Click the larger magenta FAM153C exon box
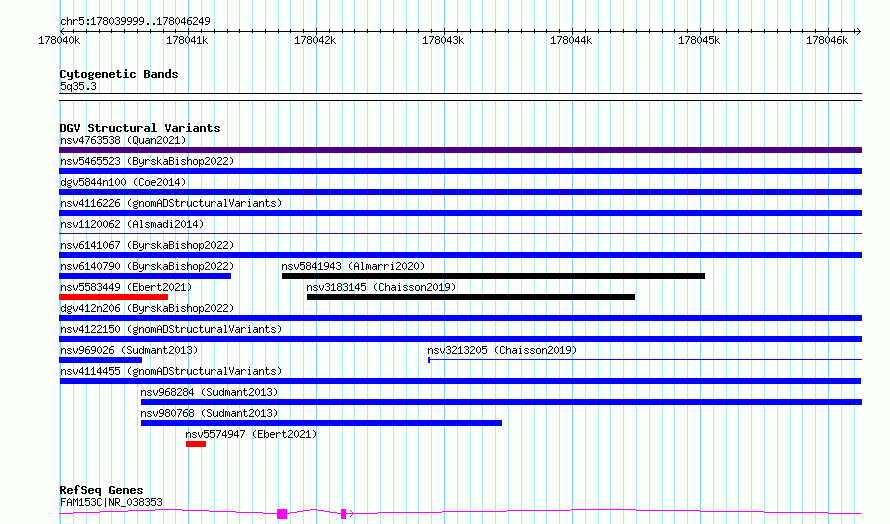 (x=282, y=514)
